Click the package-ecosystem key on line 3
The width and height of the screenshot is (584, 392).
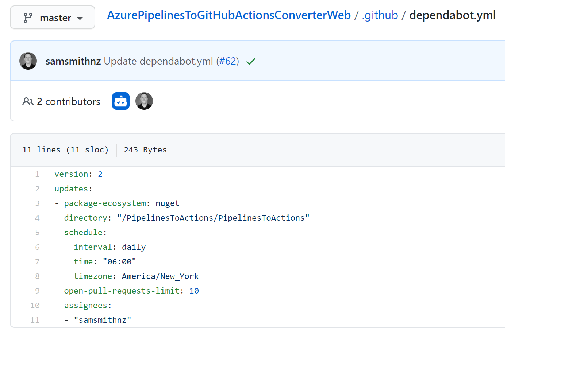[105, 203]
